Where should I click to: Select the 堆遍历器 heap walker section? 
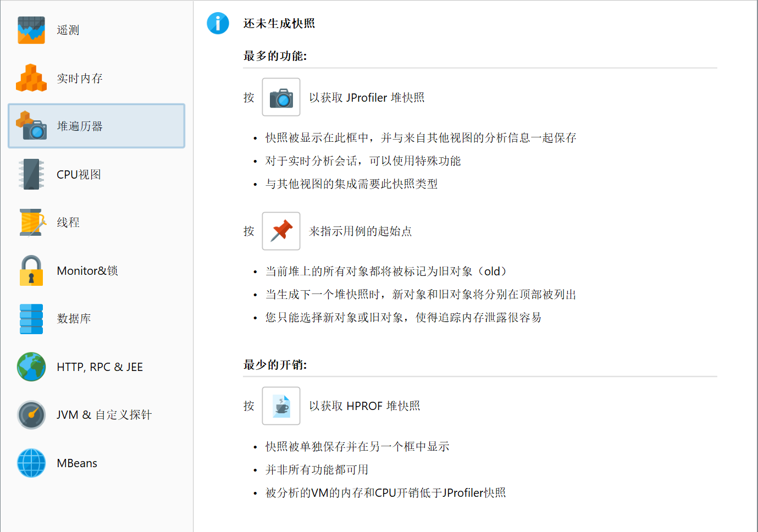point(96,126)
